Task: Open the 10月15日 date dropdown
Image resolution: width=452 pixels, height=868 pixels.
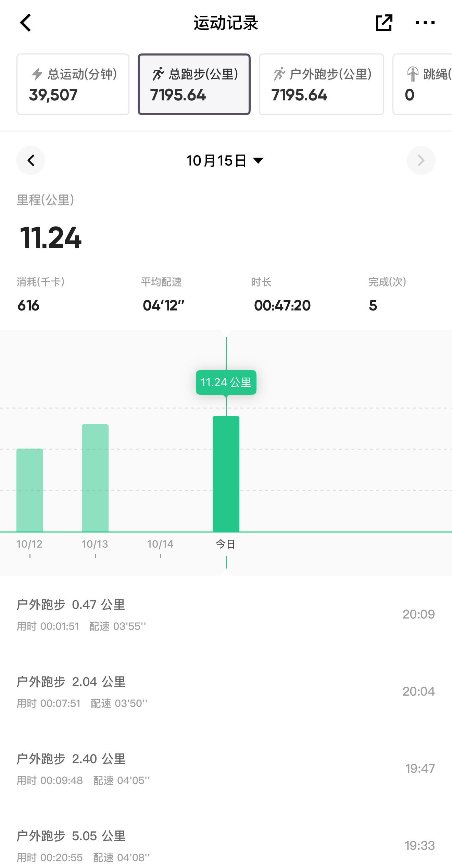Action: click(x=225, y=160)
